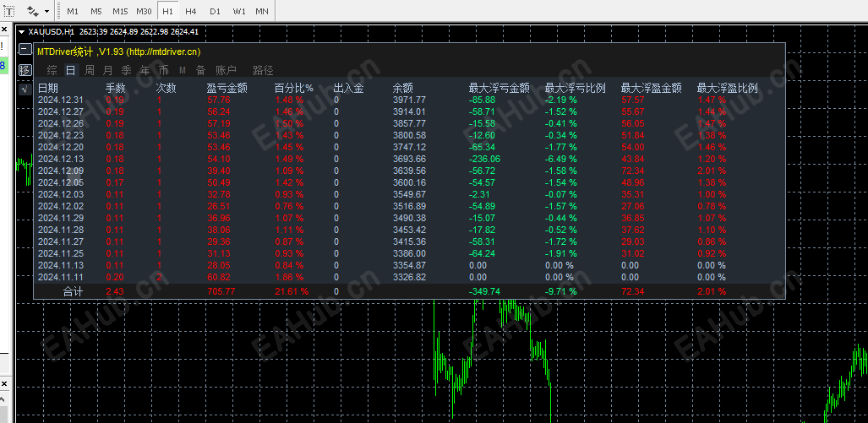Open the M tab in MTDriver panel

tap(182, 70)
